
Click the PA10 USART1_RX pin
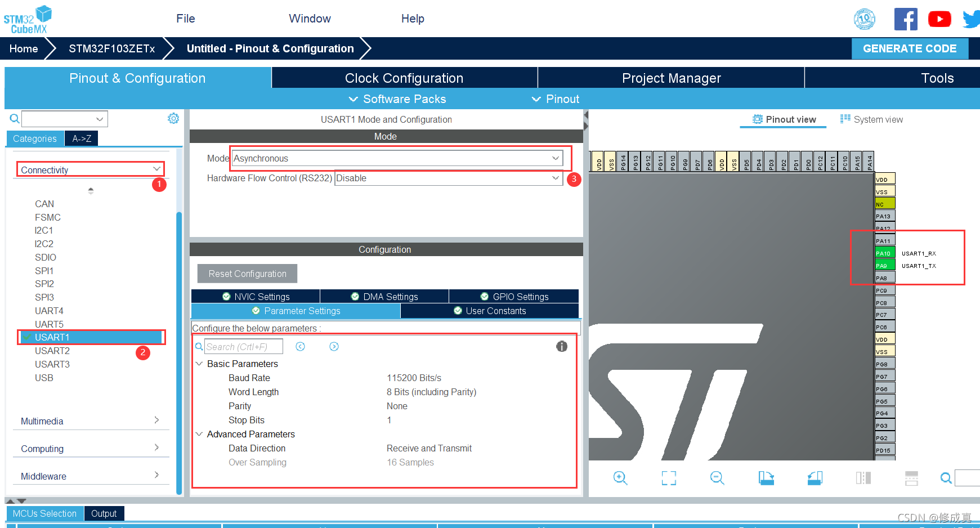pyautogui.click(x=885, y=253)
